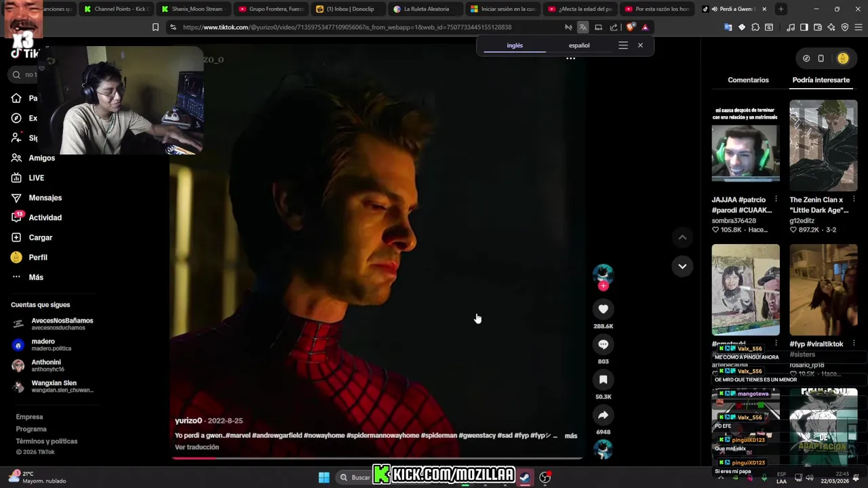Open Brave main hamburger menu
The image size is (868, 488).
pos(859,27)
